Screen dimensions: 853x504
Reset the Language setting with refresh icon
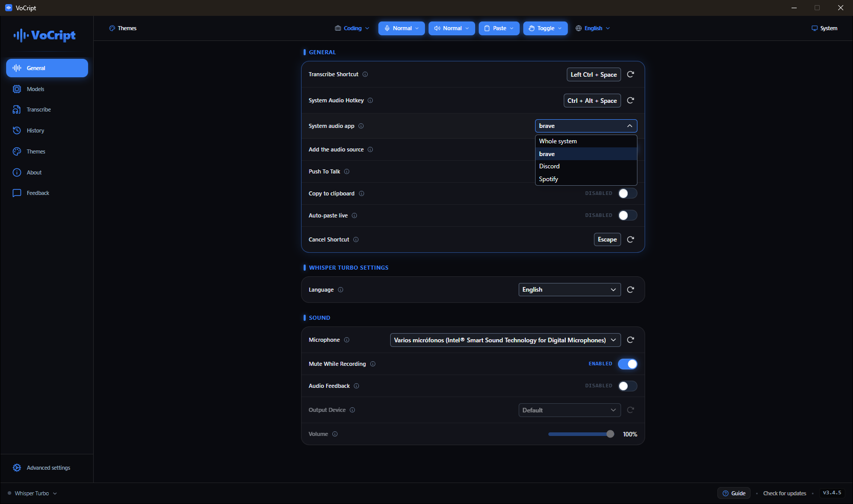[x=631, y=290]
